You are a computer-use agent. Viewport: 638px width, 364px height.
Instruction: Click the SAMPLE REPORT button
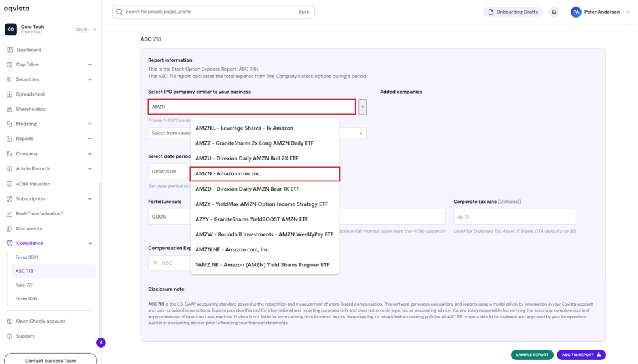click(x=532, y=355)
